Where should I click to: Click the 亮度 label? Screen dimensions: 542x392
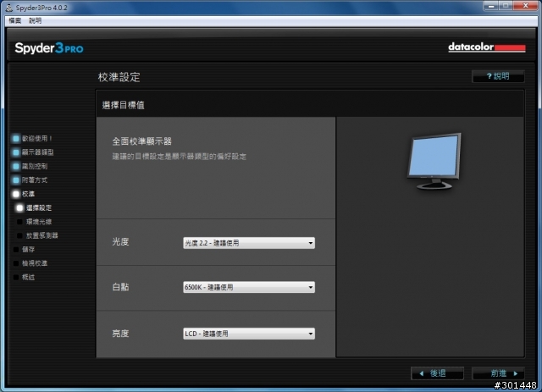click(x=120, y=334)
